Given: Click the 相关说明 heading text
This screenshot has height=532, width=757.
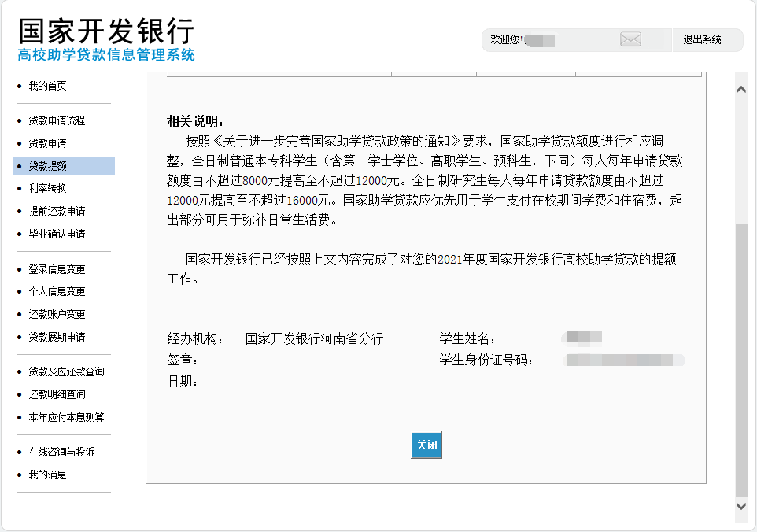Looking at the screenshot, I should click(195, 121).
